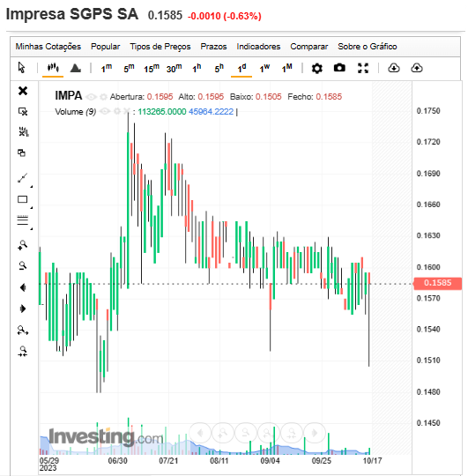
Task: Select the trend line drawing tool
Action: point(23,178)
